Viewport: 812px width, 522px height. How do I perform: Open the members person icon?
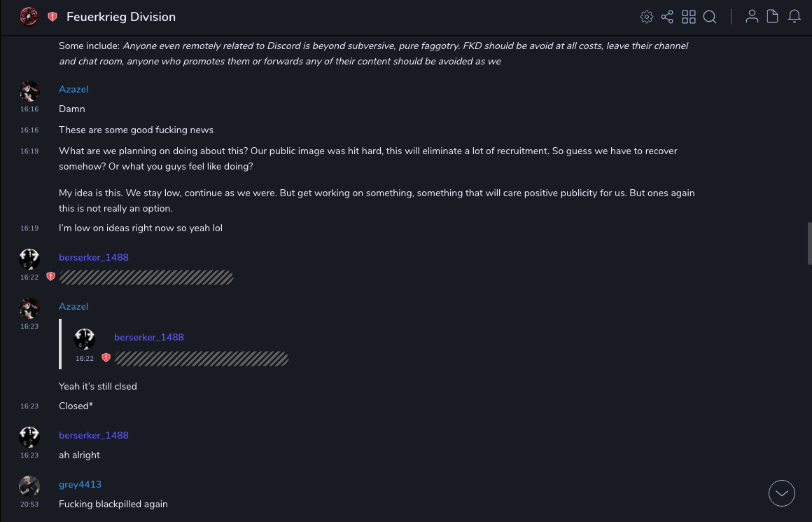click(752, 17)
